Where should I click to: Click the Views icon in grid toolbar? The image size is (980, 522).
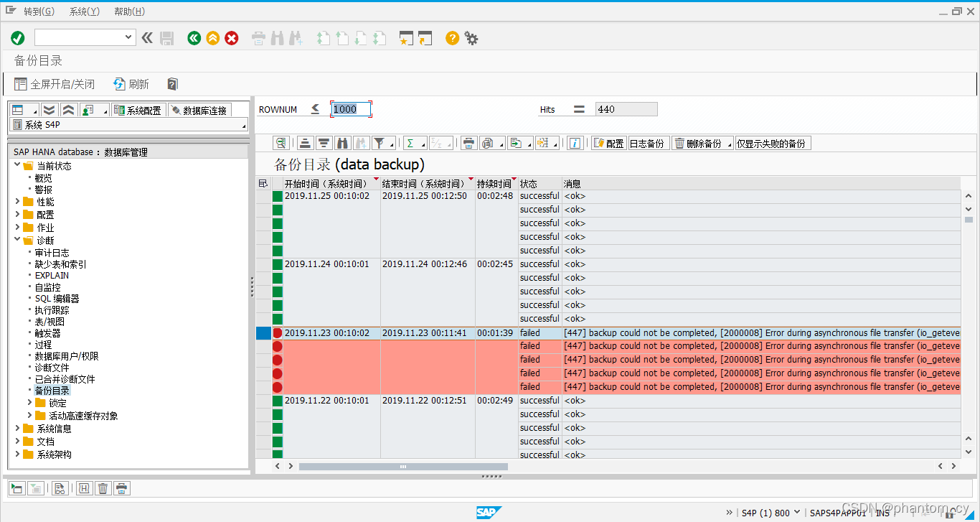(x=488, y=143)
